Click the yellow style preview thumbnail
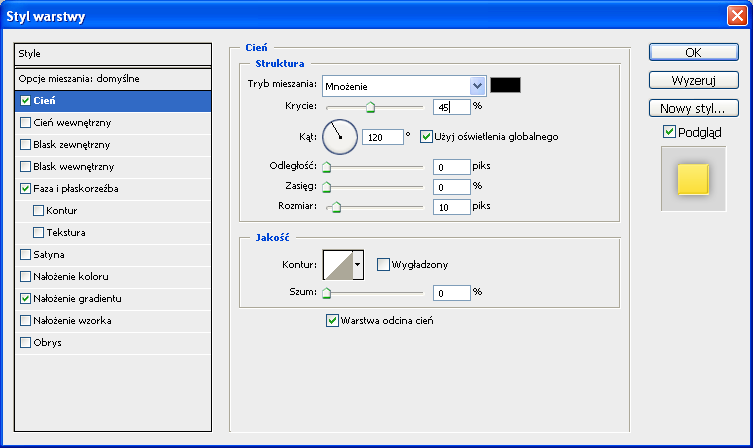This screenshot has width=753, height=448. tap(692, 180)
